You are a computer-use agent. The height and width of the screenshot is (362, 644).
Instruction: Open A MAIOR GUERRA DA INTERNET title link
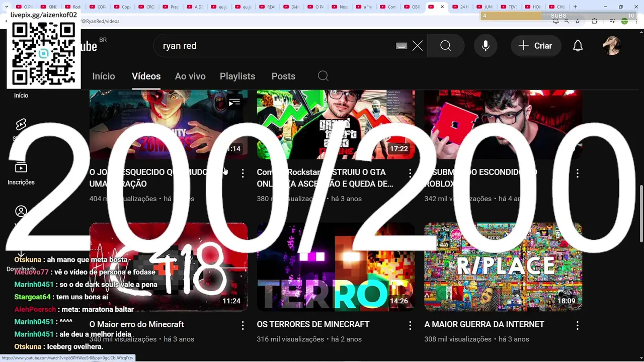484,324
